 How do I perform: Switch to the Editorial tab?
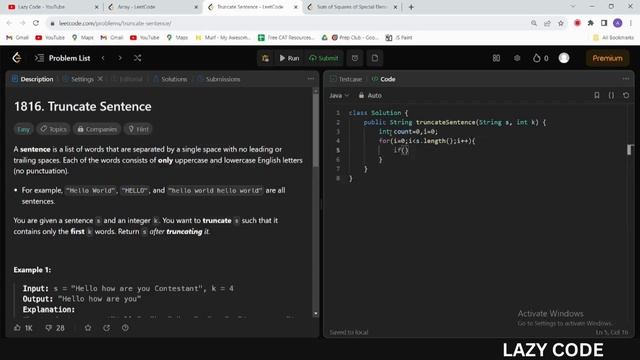[127, 79]
